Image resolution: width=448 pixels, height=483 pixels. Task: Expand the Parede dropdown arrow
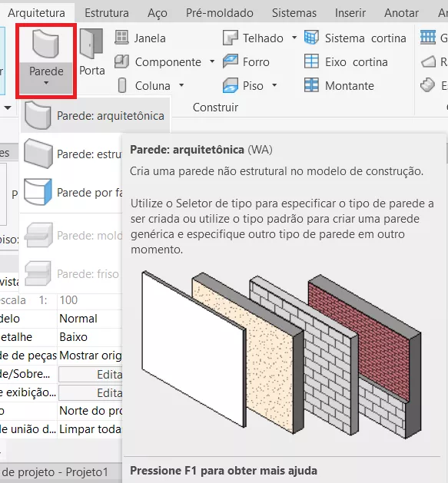[x=46, y=83]
